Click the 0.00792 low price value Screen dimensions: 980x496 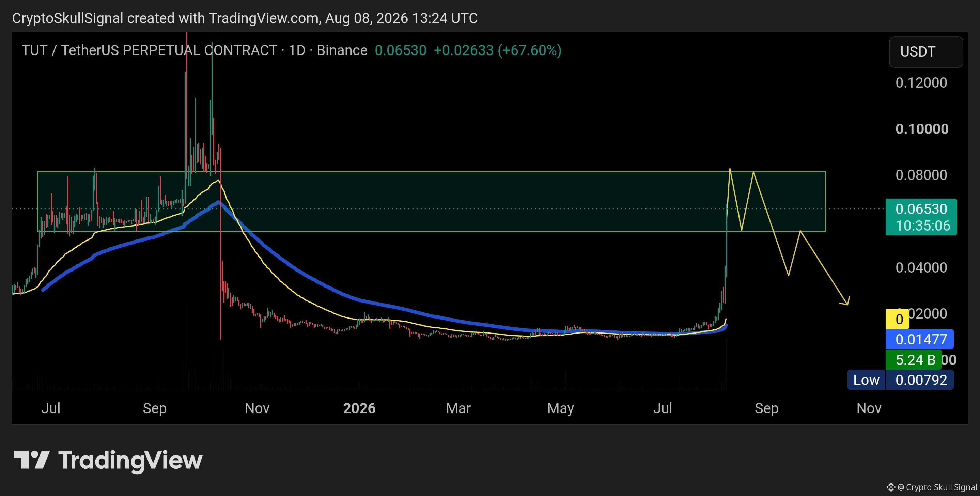(x=919, y=380)
